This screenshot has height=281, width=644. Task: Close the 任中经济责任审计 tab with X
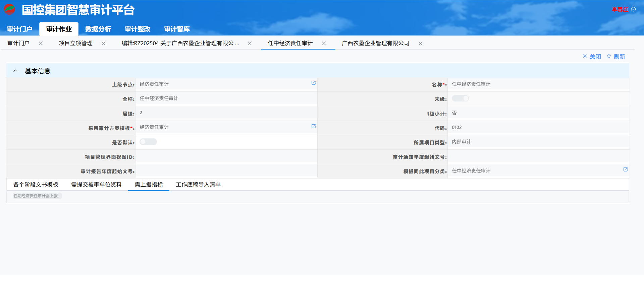coord(324,44)
